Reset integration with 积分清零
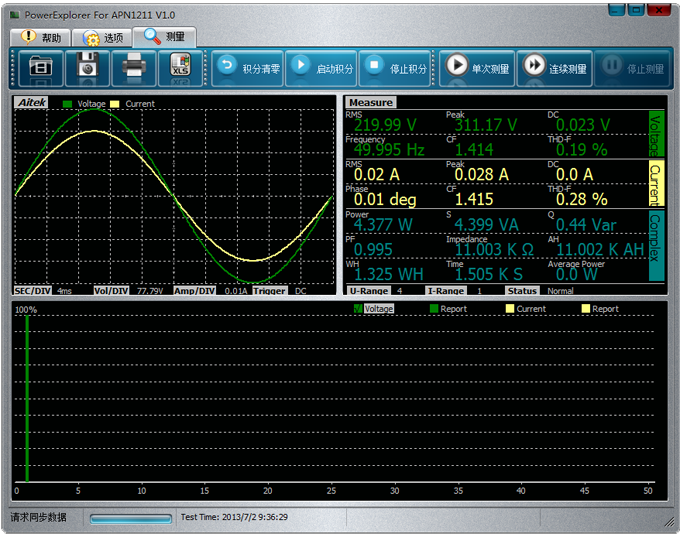Viewport: 680px width, 534px height. click(x=247, y=68)
